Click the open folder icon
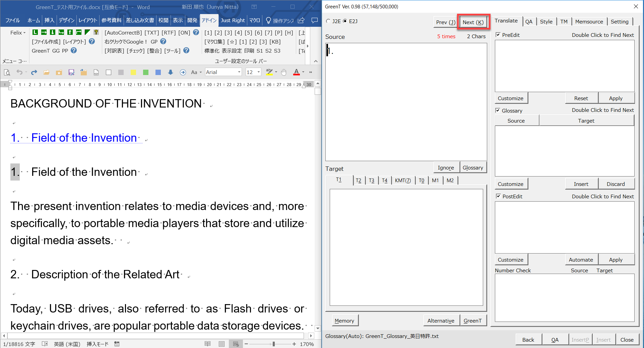Screen dimensions: 644x348 tap(46, 72)
